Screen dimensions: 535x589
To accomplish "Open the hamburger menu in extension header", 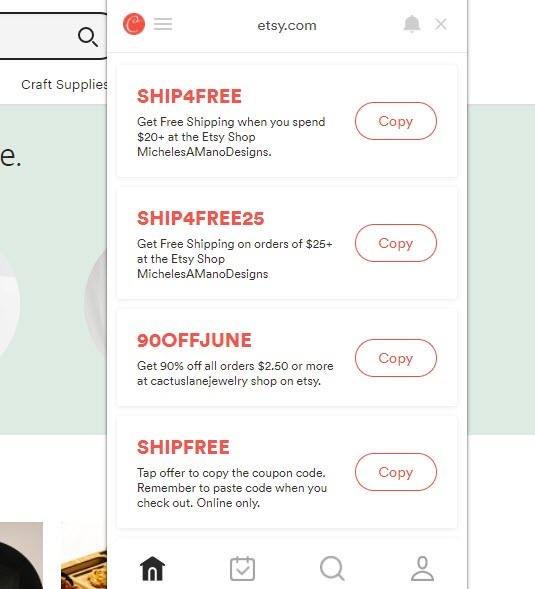I will (x=163, y=24).
